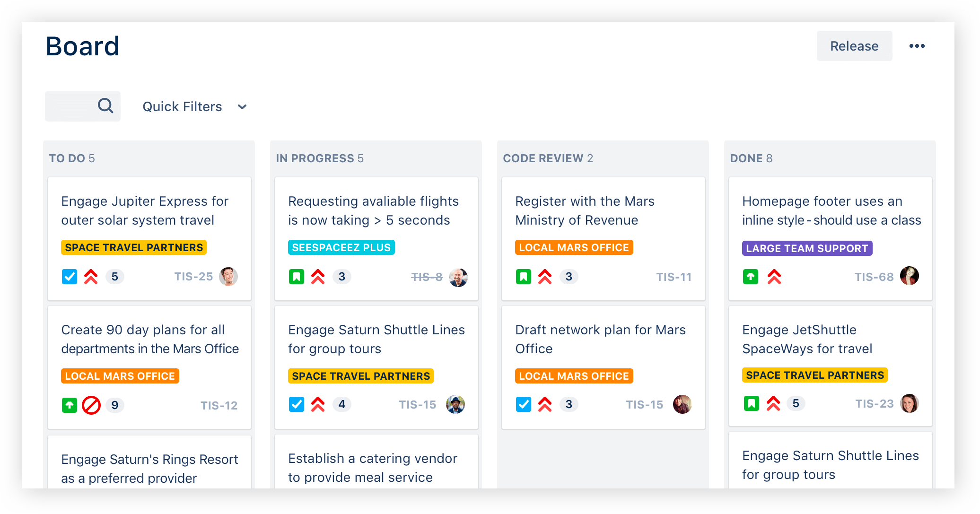
Task: Click task checkbox icon on Saturn Shuttle Lines card
Action: [297, 404]
